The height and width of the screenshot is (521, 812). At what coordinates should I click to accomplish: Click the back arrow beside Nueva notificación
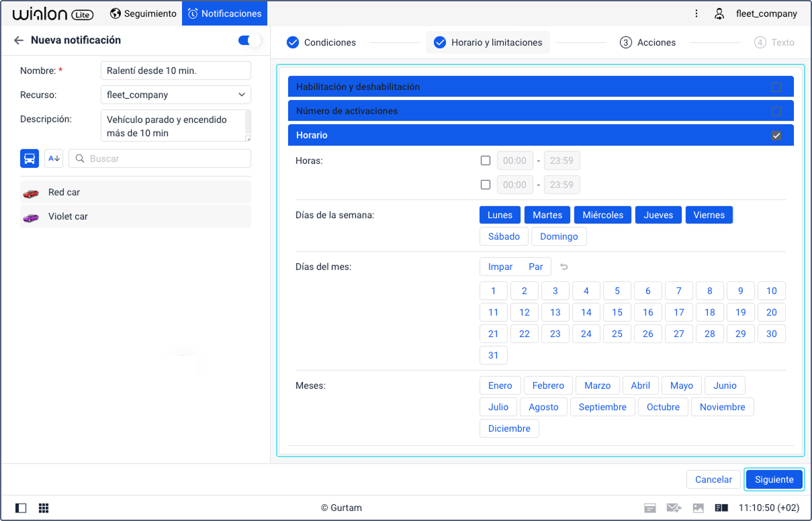click(19, 40)
